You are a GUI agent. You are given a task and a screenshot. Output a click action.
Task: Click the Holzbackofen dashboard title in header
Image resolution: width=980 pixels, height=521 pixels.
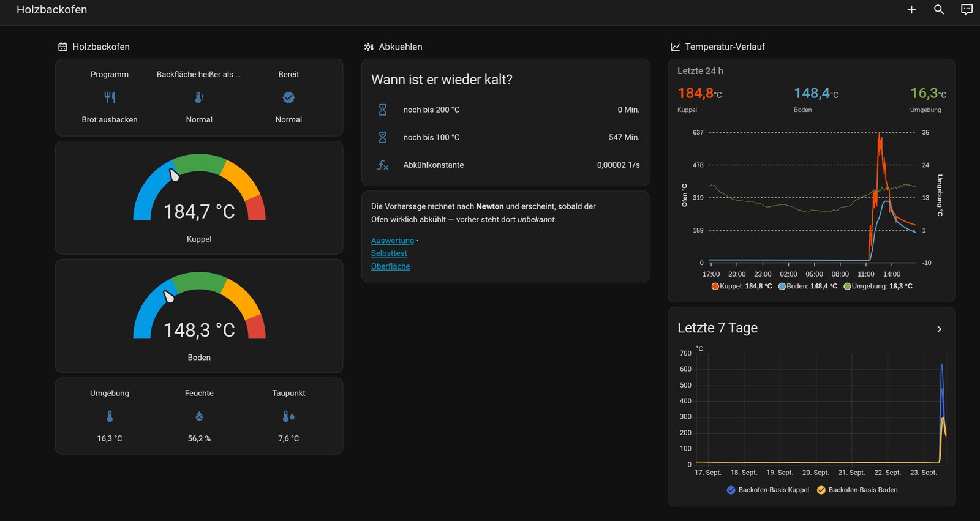pos(52,10)
